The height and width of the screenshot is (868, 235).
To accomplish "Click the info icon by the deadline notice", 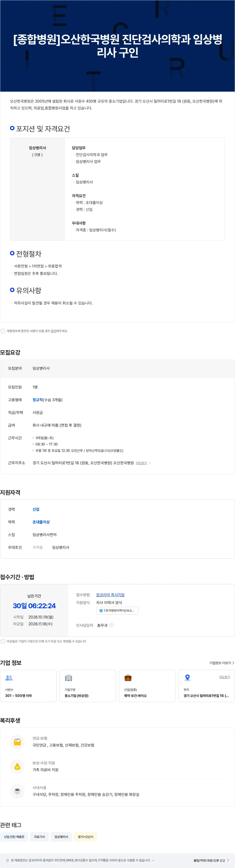I will pos(3,641).
